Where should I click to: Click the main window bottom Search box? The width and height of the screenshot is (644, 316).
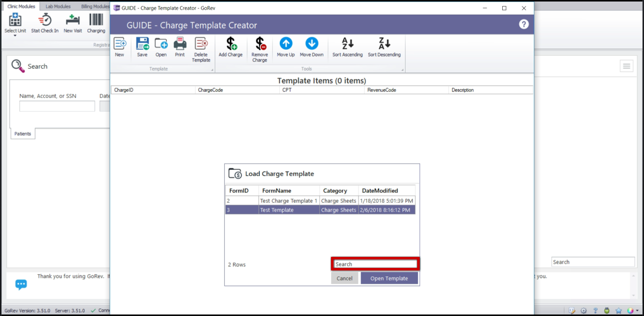(x=593, y=262)
